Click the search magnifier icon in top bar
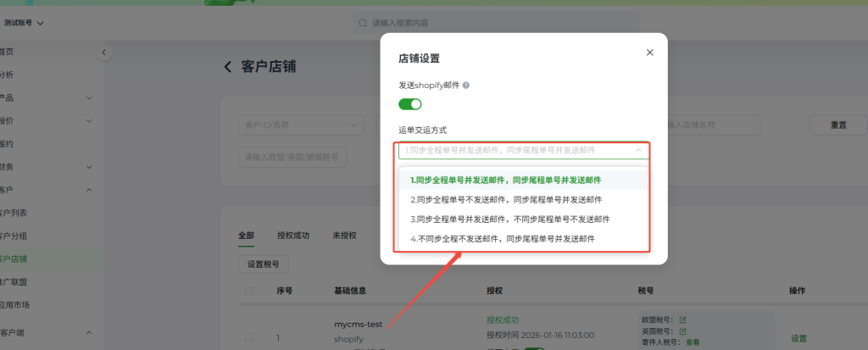This screenshot has height=350, width=868. click(364, 23)
